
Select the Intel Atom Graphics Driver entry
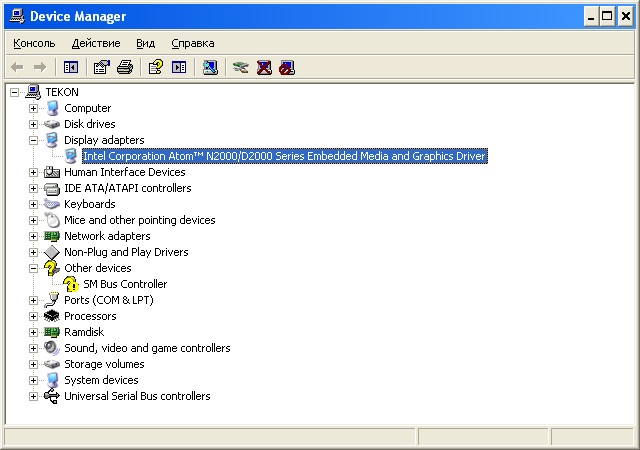(x=284, y=156)
